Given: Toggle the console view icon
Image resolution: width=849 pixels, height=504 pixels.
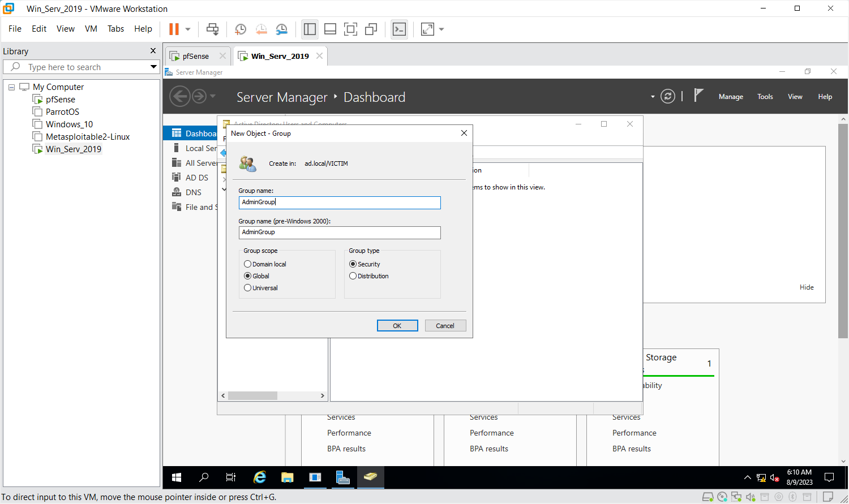Looking at the screenshot, I should pyautogui.click(x=399, y=29).
